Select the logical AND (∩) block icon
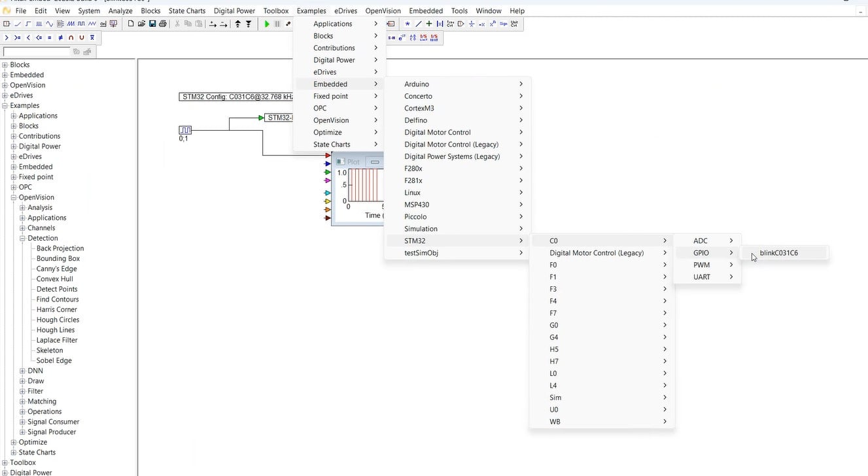868x476 pixels. pos(71,38)
